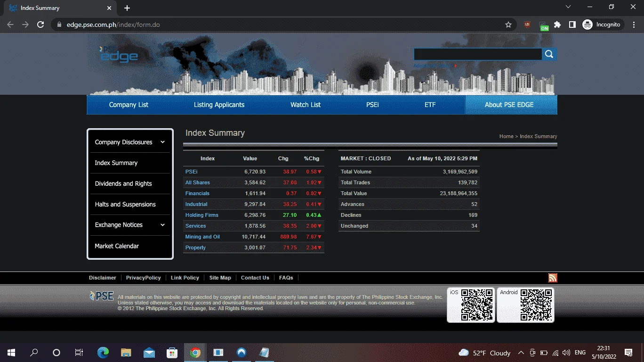The width and height of the screenshot is (644, 362).
Task: Open the Services index link
Action: tap(196, 226)
